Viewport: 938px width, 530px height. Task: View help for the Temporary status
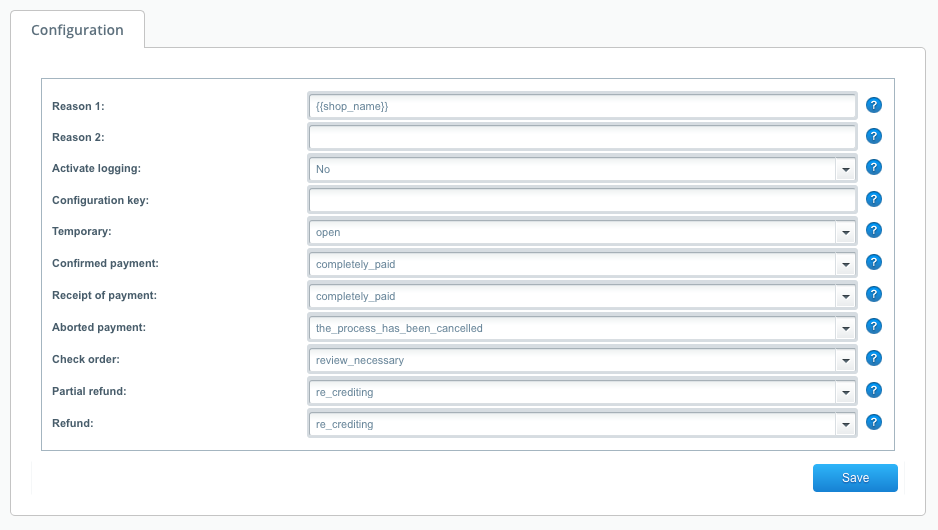[873, 231]
